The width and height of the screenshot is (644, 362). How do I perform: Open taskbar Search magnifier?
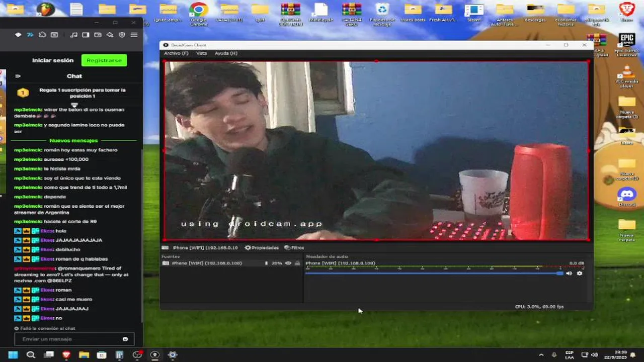click(x=31, y=355)
